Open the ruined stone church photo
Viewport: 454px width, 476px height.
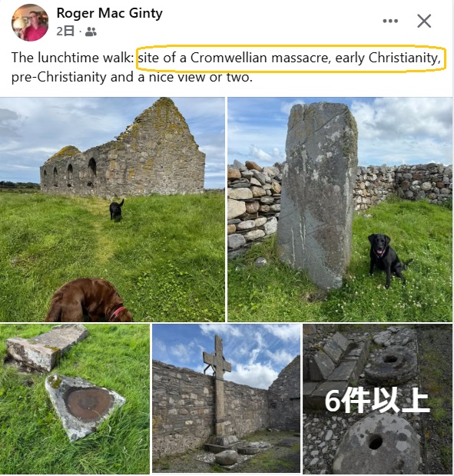(112, 209)
